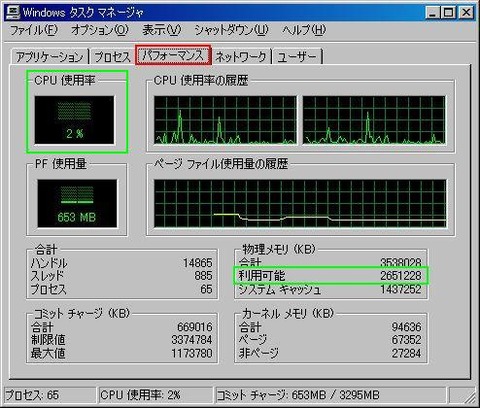This screenshot has width=480, height=408.
Task: Switch to the アプリケーション tab
Action: [50, 57]
